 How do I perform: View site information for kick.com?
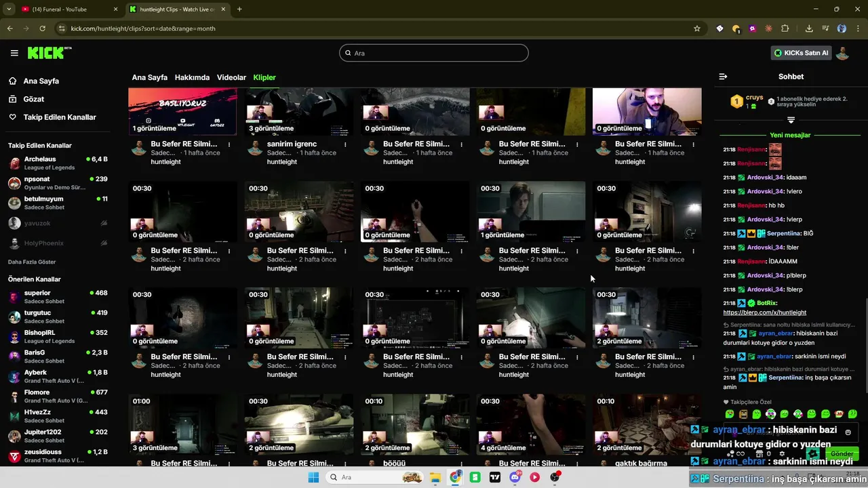[62, 28]
